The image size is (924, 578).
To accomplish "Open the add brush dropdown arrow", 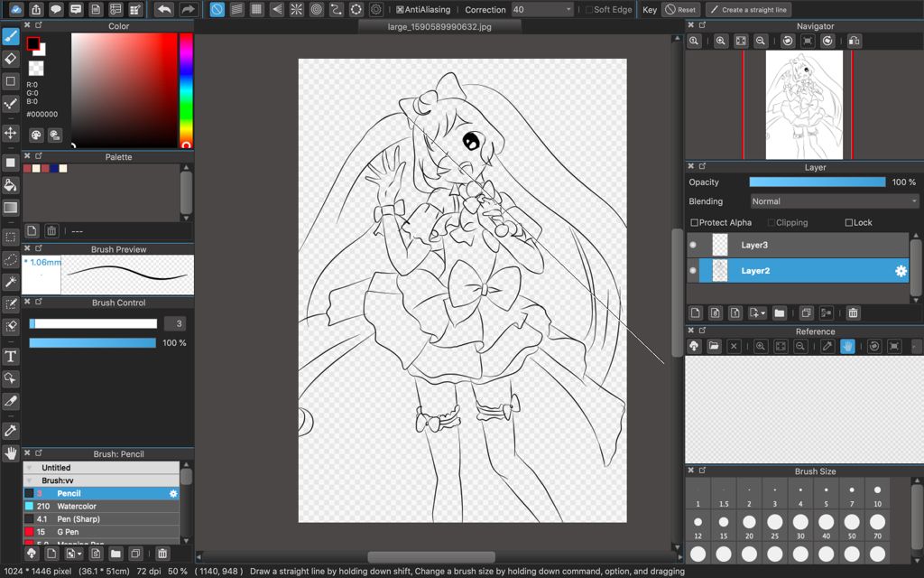I will [x=79, y=554].
